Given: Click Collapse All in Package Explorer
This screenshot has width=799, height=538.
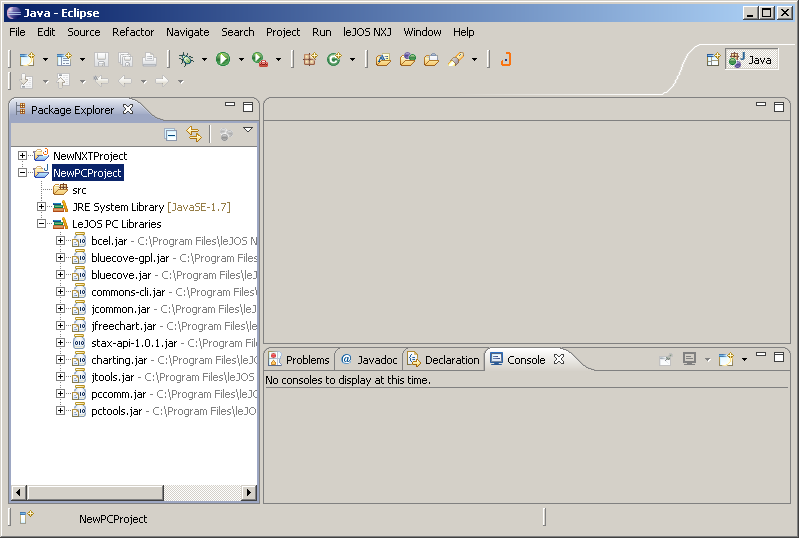Looking at the screenshot, I should tap(171, 134).
